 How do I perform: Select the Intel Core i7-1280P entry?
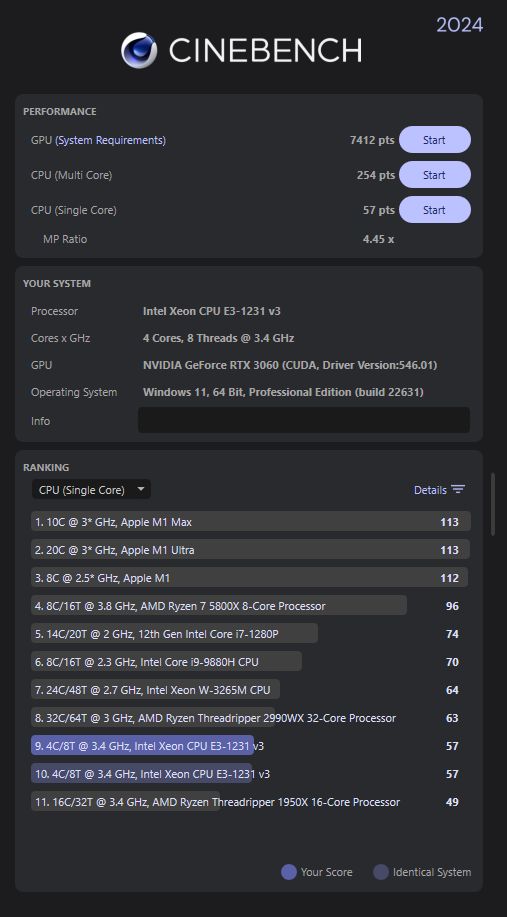pyautogui.click(x=251, y=634)
